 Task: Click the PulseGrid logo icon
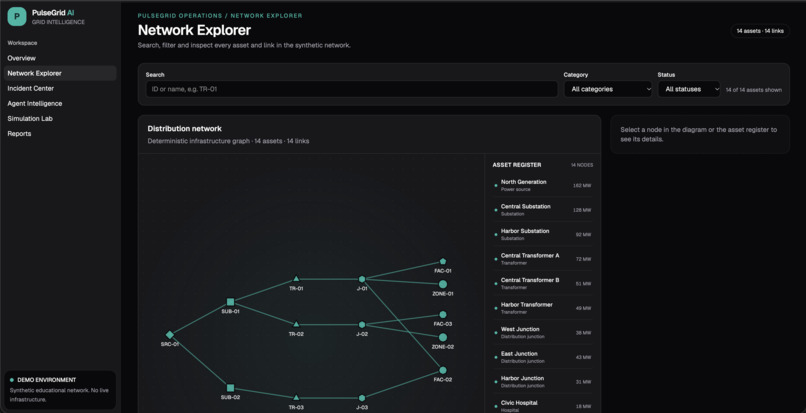tap(16, 16)
